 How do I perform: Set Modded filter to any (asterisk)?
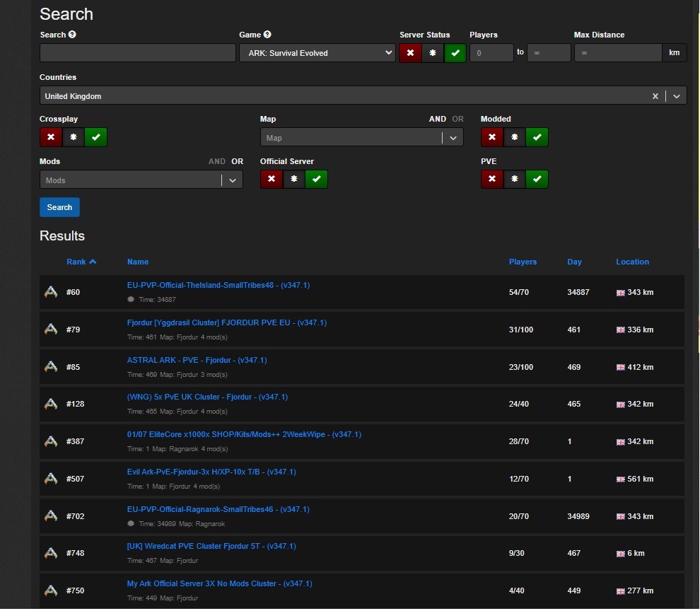coord(514,137)
